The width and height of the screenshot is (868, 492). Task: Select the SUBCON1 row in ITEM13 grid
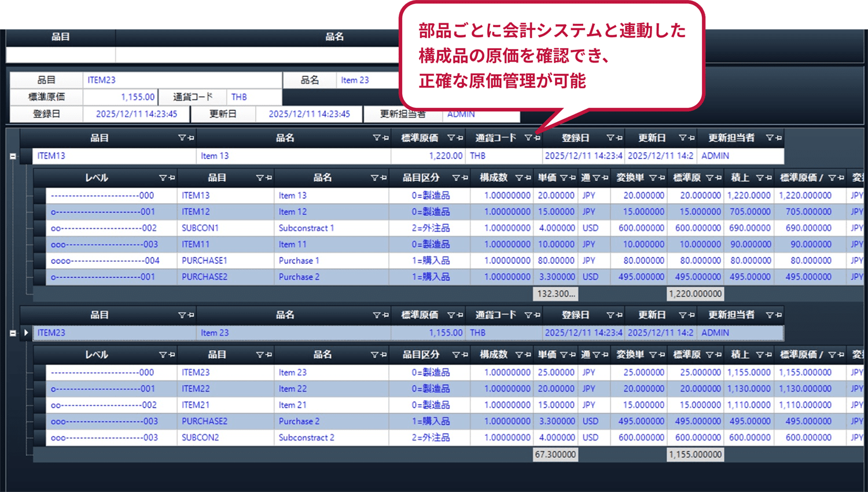click(x=200, y=228)
